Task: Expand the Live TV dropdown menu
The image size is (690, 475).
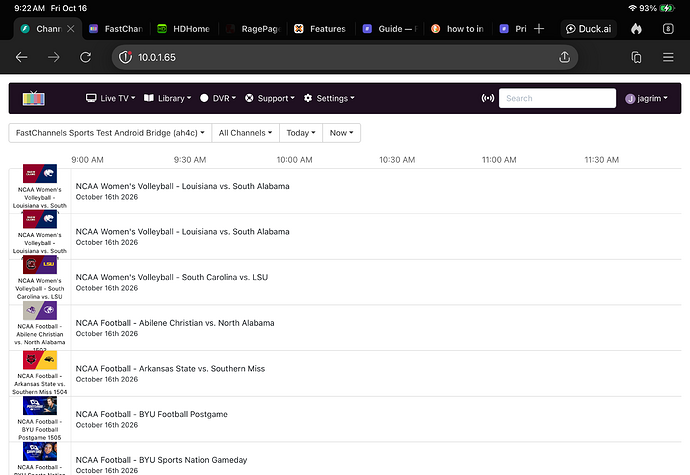Action: [110, 98]
